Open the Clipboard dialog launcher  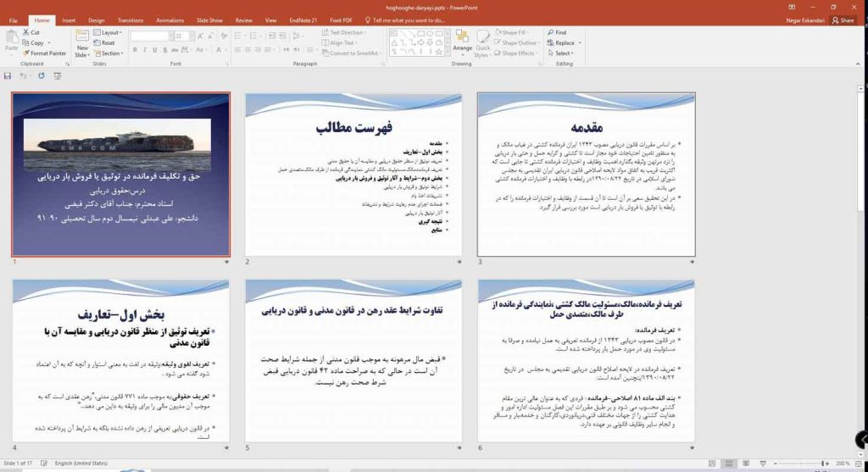tap(68, 64)
